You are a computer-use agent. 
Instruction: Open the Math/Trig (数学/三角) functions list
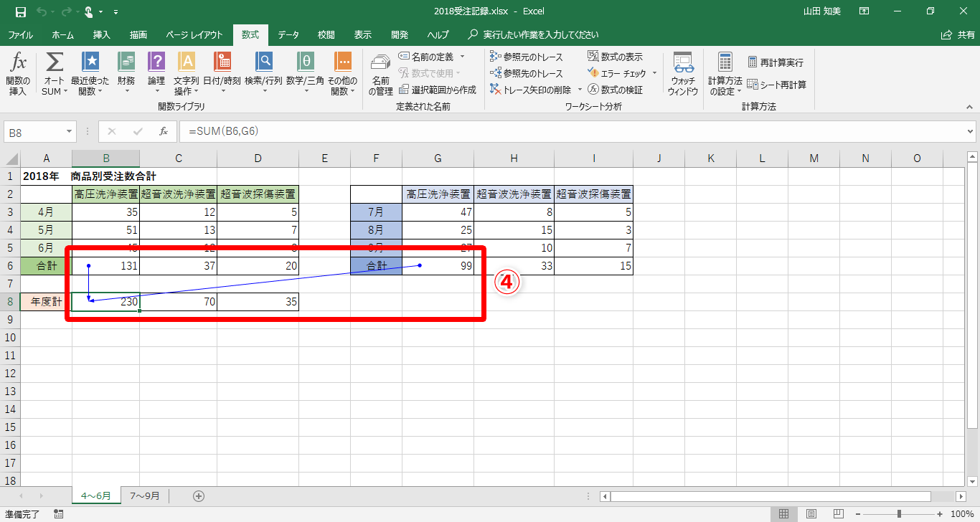pyautogui.click(x=306, y=74)
